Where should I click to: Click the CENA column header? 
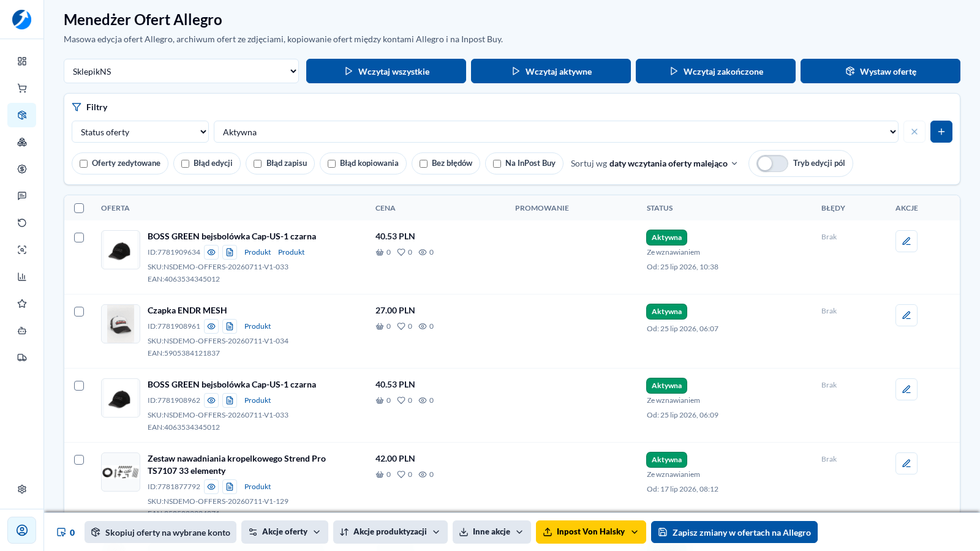pyautogui.click(x=385, y=208)
